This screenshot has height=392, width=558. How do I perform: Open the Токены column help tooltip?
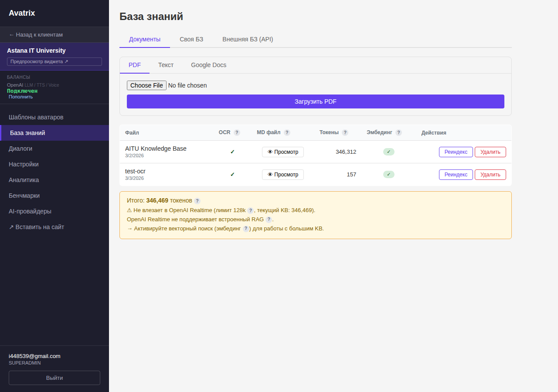click(345, 132)
